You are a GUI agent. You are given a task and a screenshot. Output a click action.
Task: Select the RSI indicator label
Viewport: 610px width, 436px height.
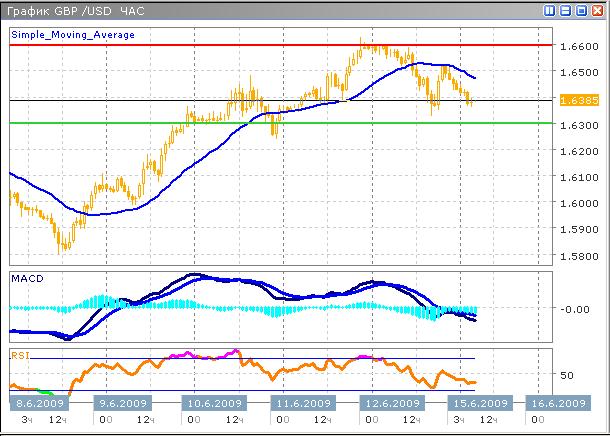point(21,354)
